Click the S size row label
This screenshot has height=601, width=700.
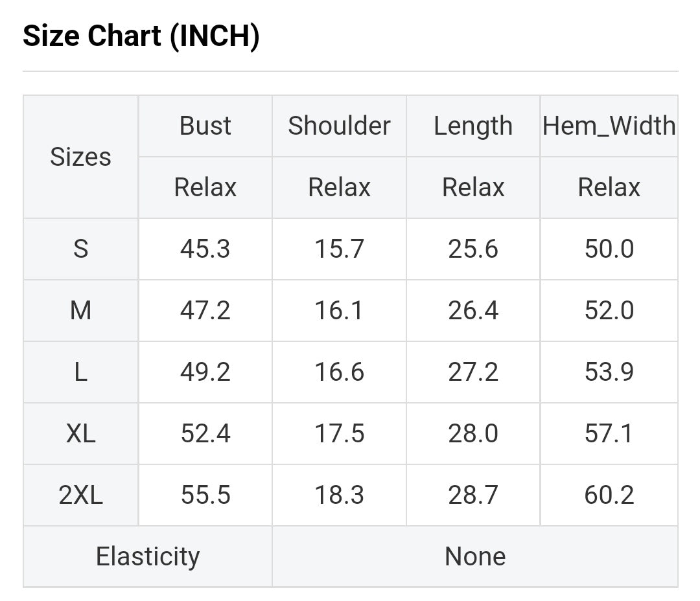click(x=80, y=249)
